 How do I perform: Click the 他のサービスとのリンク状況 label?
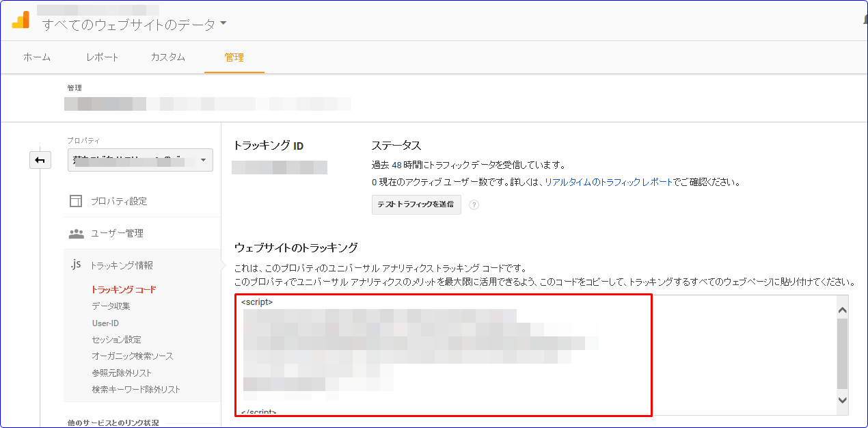click(x=113, y=423)
